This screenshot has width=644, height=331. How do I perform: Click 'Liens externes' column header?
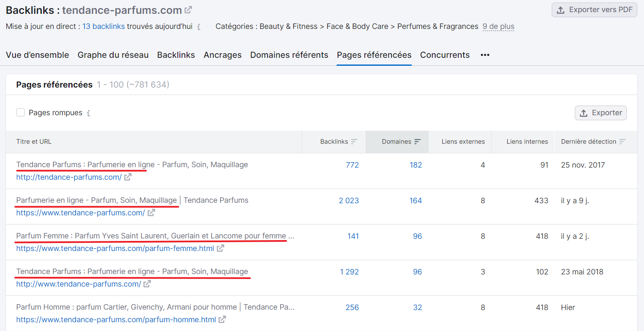tap(463, 142)
